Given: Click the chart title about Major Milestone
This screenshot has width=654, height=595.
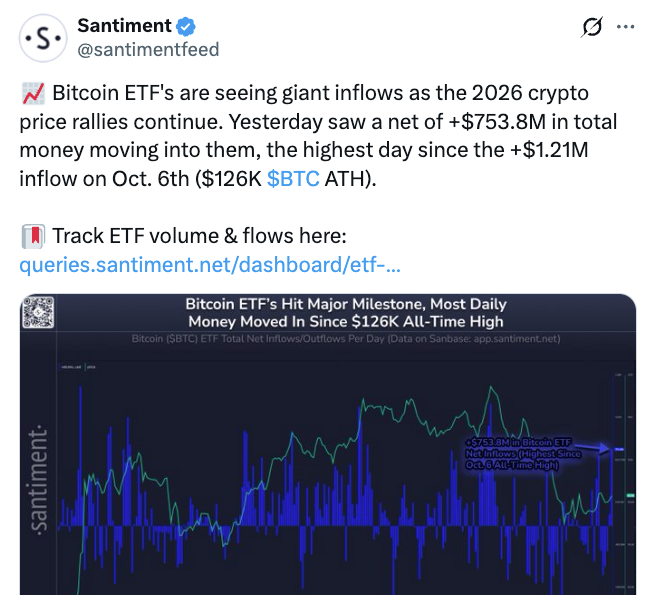Looking at the screenshot, I should click(x=346, y=313).
